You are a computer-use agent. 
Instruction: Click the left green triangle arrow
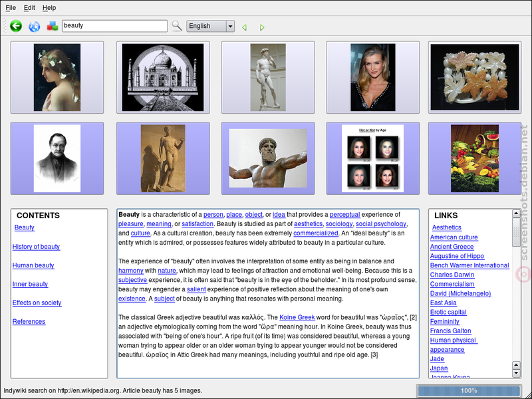coord(244,27)
